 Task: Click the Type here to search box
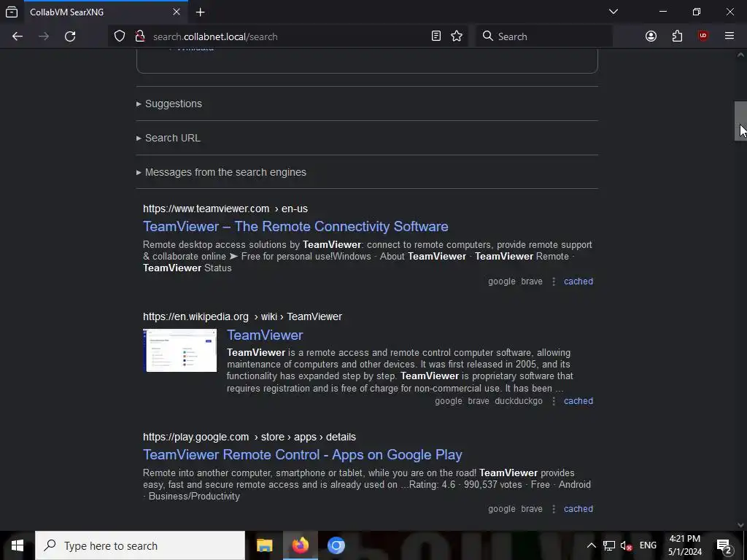pos(140,545)
